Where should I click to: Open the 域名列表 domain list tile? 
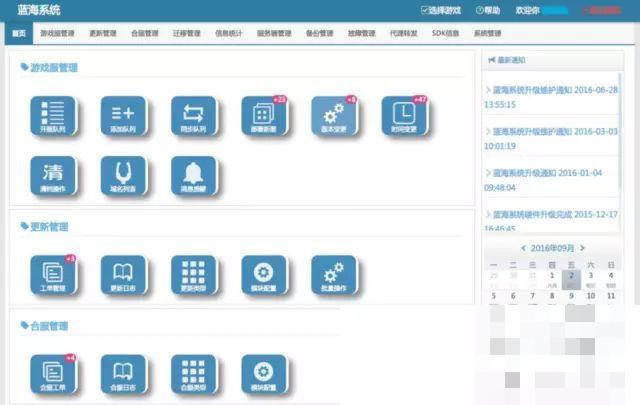[x=123, y=176]
